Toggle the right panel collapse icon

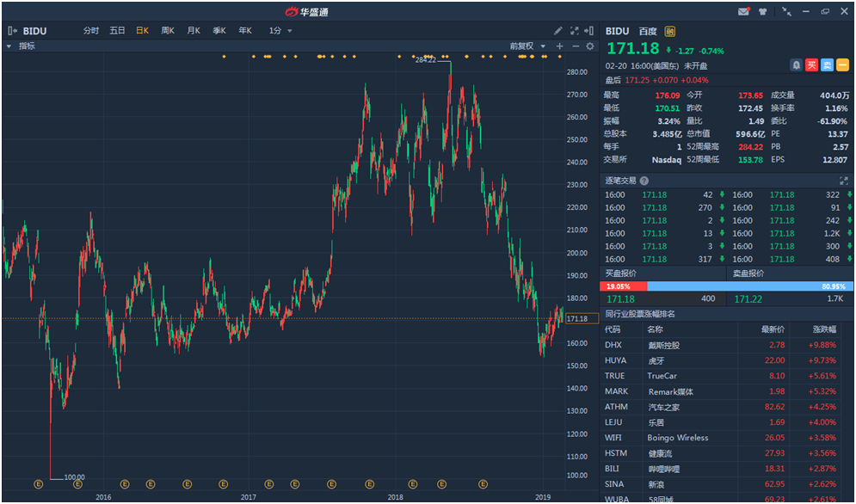[590, 31]
